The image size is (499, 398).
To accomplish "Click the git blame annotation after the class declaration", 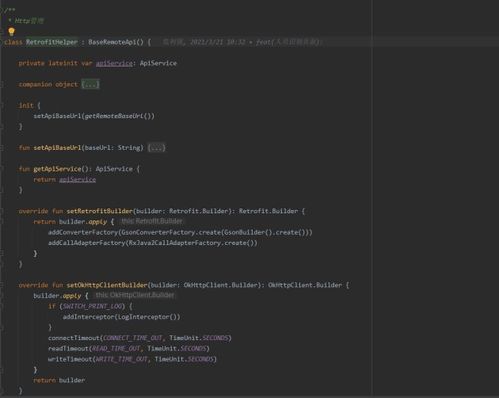I will point(242,42).
